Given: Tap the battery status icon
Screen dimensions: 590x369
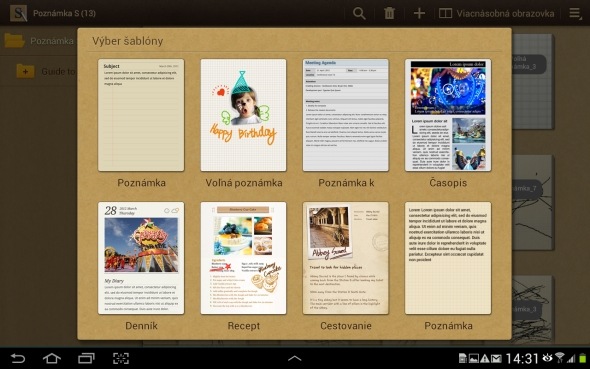Looking at the screenshot, I should point(582,358).
